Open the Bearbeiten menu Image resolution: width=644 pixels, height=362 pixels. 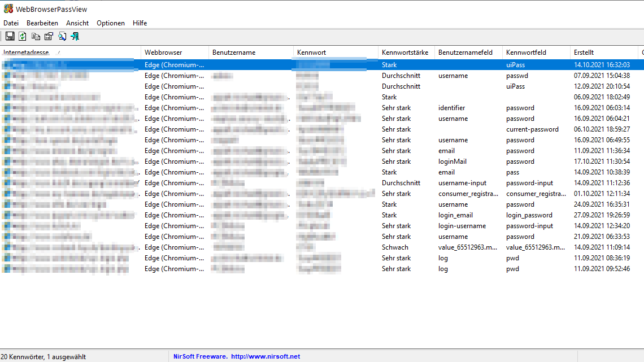click(x=42, y=23)
